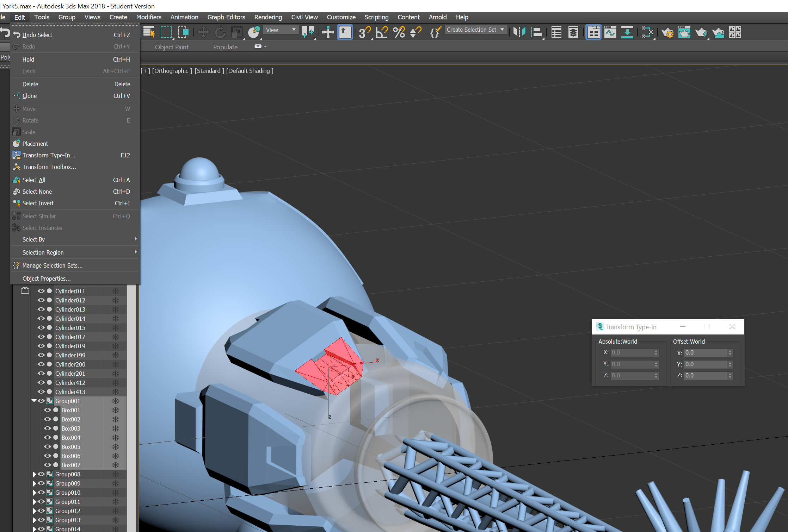Toggle the freeze snowflake on Cylinder012
The height and width of the screenshot is (532, 788).
coord(116,300)
